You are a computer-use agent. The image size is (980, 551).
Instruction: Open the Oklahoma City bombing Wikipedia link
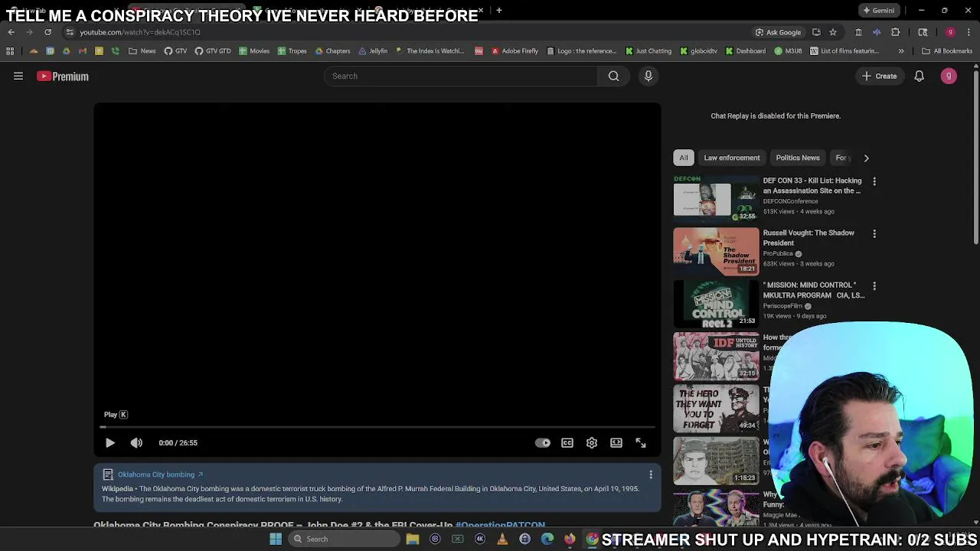tap(160, 474)
